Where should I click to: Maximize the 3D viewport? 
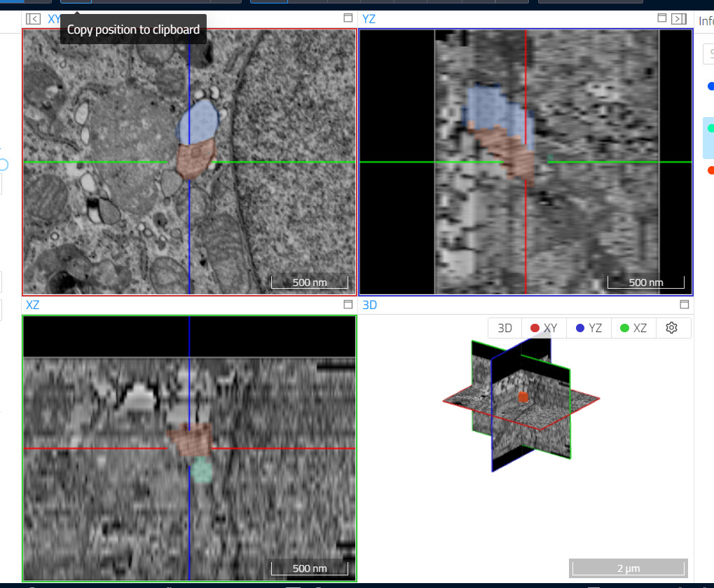tap(683, 304)
